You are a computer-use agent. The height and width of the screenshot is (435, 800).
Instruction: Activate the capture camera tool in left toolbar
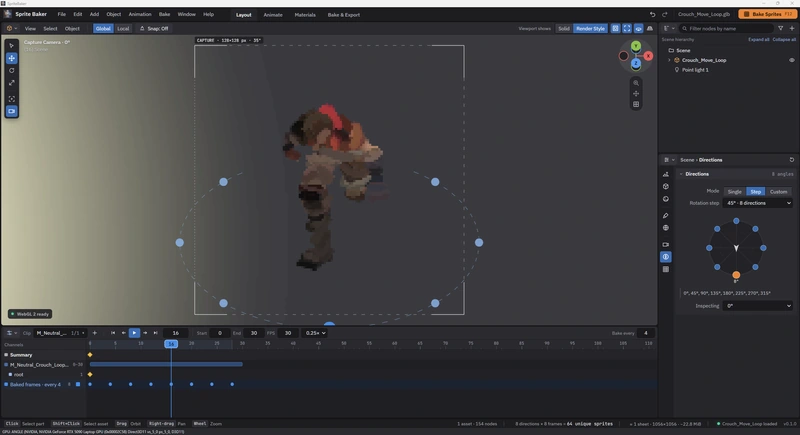[x=11, y=111]
